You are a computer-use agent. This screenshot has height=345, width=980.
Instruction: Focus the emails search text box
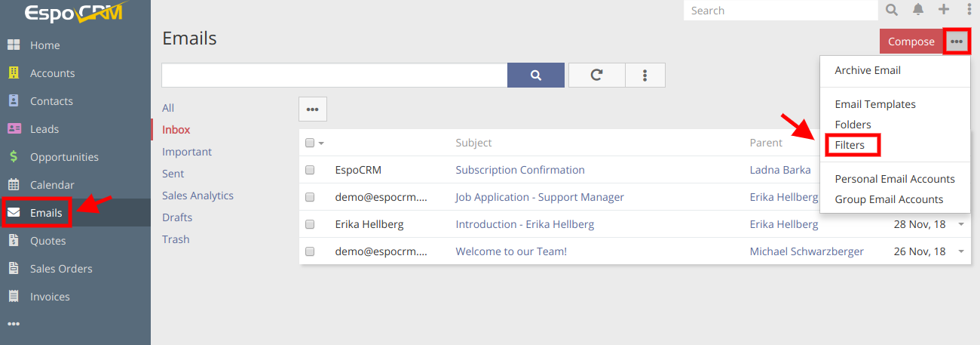(335, 75)
